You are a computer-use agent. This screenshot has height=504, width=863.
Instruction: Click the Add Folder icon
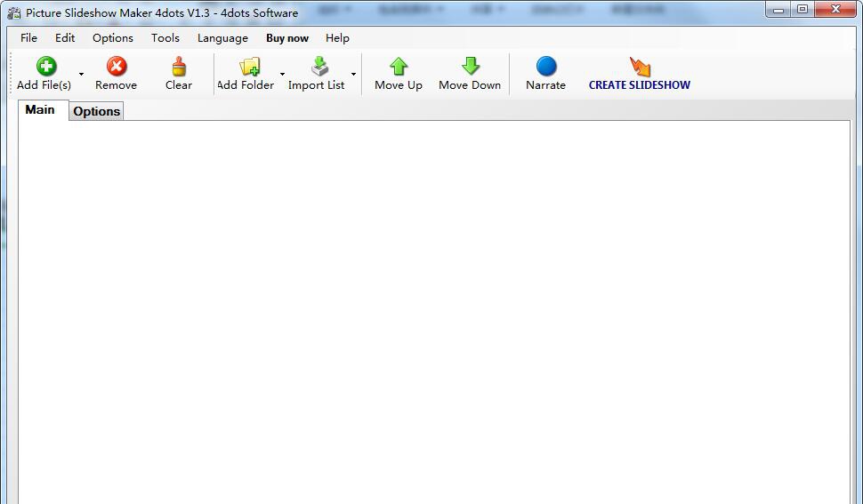[249, 67]
